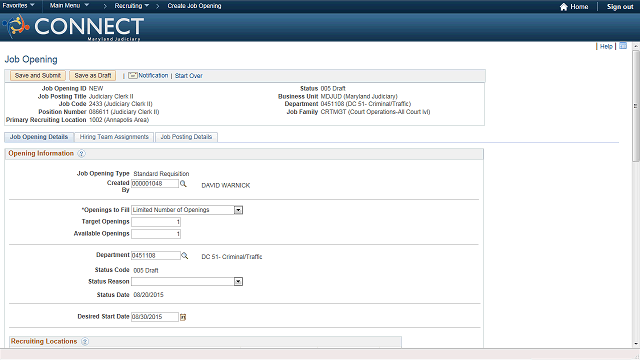
Task: Switch to Job Posting Details tab
Action: click(x=186, y=137)
